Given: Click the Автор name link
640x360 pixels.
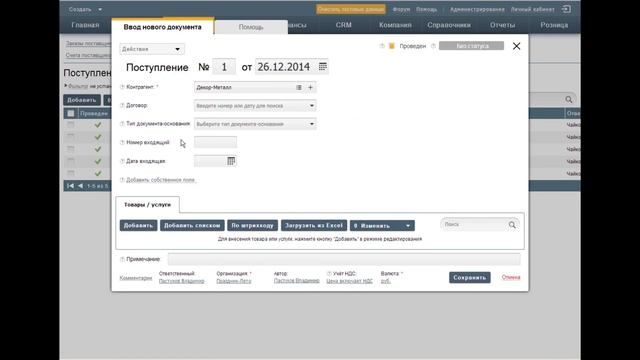Looking at the screenshot, I should [x=297, y=281].
